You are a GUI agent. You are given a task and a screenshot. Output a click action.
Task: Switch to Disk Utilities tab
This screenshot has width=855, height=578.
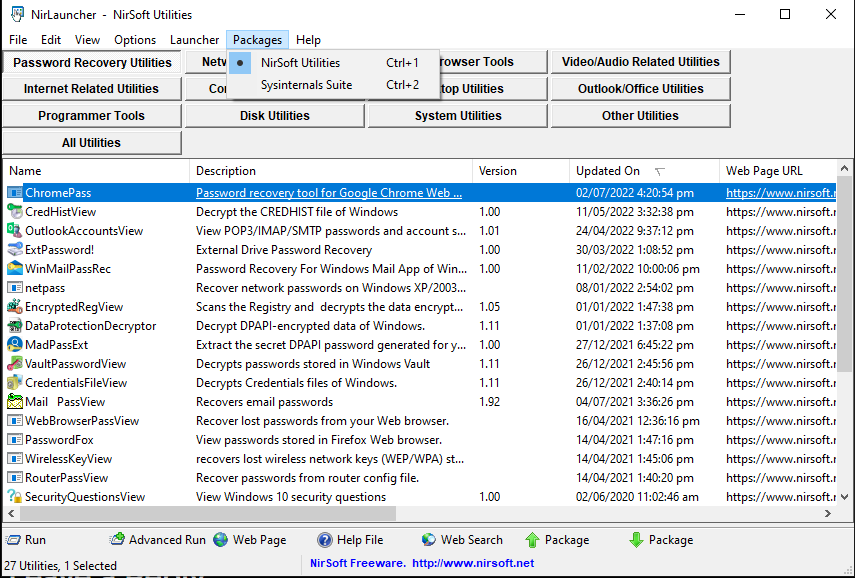[x=274, y=116]
